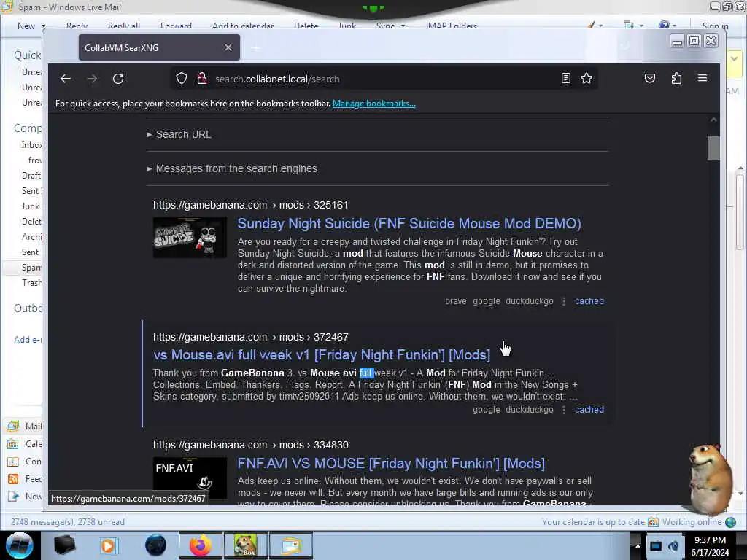Click Sunday Night Suicide thumbnail image
747x560 pixels.
coord(190,238)
